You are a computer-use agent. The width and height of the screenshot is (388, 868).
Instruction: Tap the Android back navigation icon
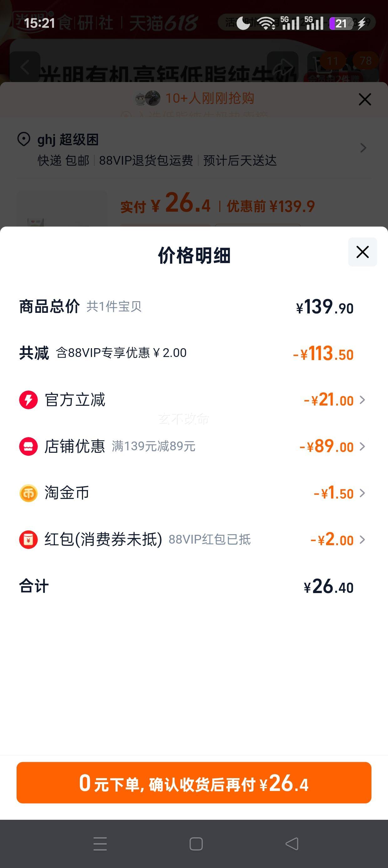tap(292, 844)
